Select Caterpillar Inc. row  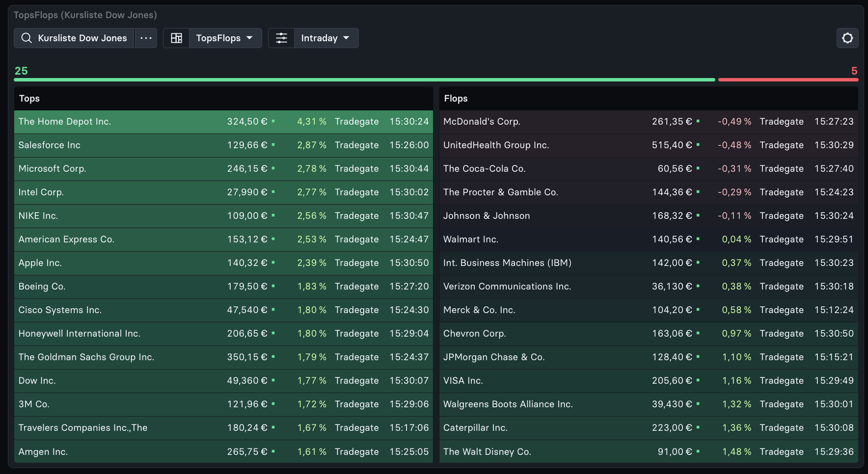[x=649, y=428]
